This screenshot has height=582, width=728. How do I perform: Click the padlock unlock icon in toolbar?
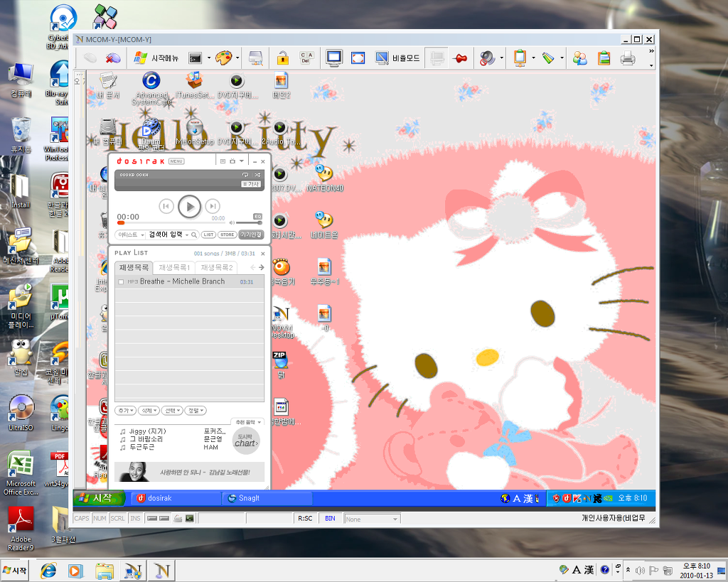point(283,58)
